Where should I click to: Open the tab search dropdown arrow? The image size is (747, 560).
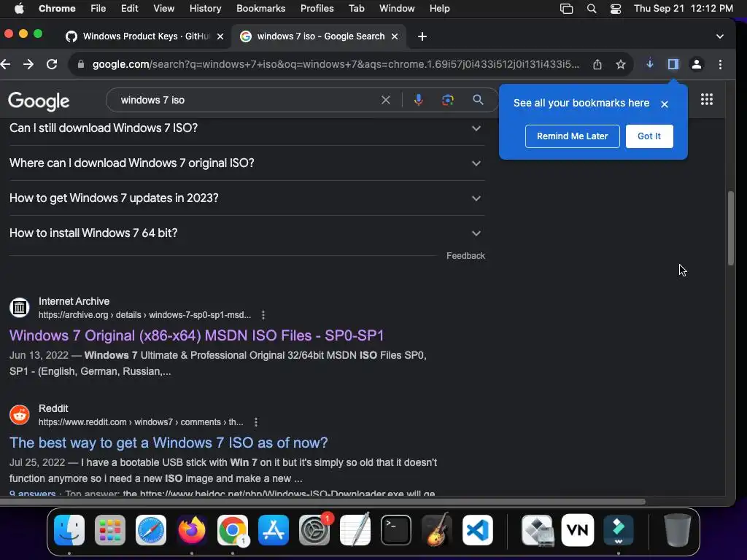point(720,36)
